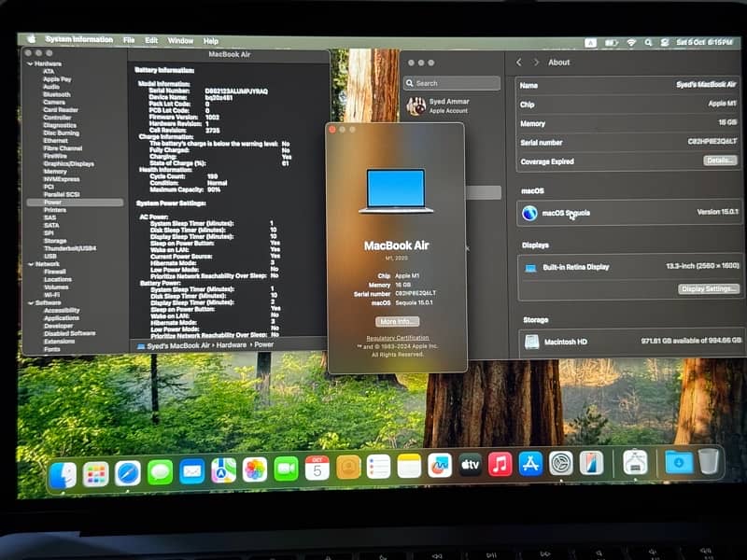Collapse the Software tree section
Viewport: 747px width, 560px height.
[30, 302]
